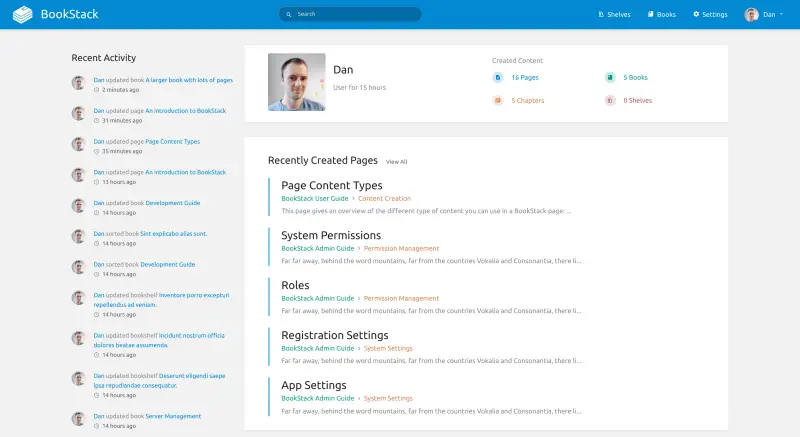800x437 pixels.
Task: Click the Shelves icon in header
Action: pyautogui.click(x=600, y=15)
